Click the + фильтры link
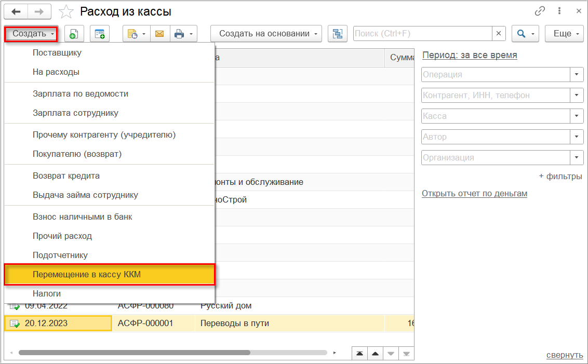The height and width of the screenshot is (364, 588). (x=560, y=176)
